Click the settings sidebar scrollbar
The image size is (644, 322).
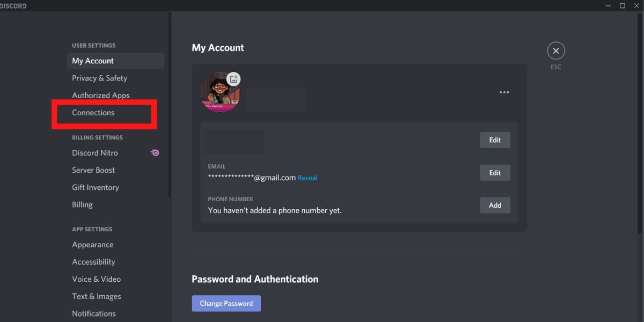point(170,107)
